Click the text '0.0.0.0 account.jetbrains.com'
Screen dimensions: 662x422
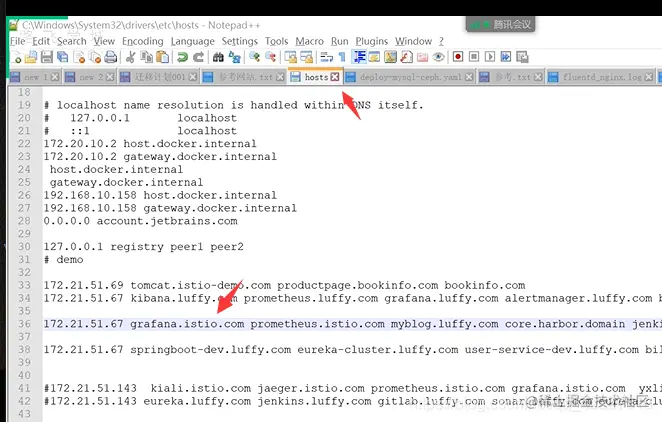click(x=141, y=221)
